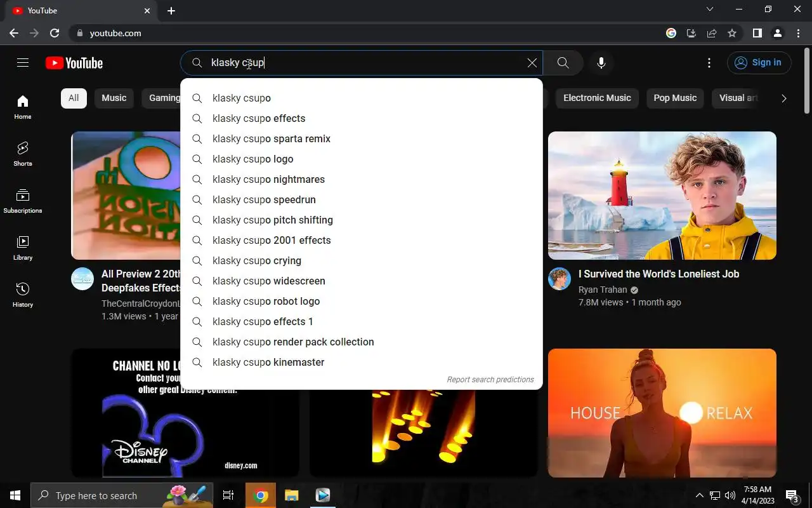Choose suggestion "klasky csupo pitch shifting"
This screenshot has height=508, width=812.
click(362, 220)
